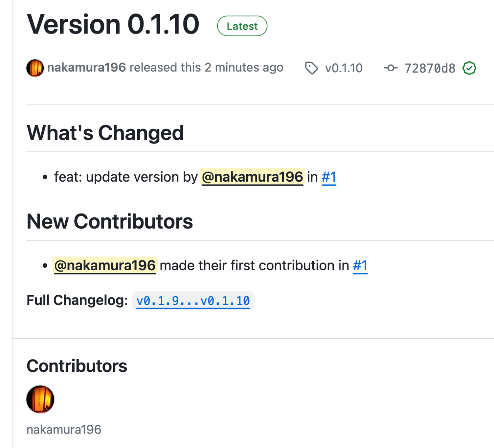
Task: Click the green Latest badge
Action: coord(242,26)
